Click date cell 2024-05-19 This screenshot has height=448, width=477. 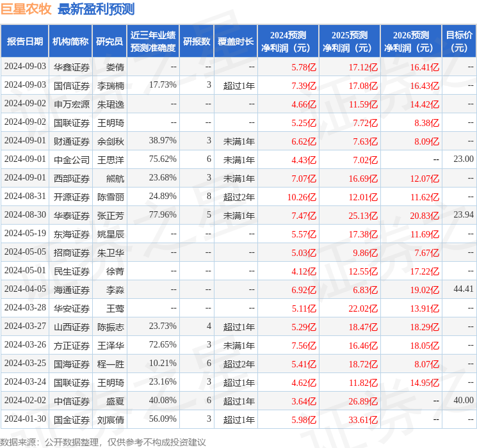25,233
